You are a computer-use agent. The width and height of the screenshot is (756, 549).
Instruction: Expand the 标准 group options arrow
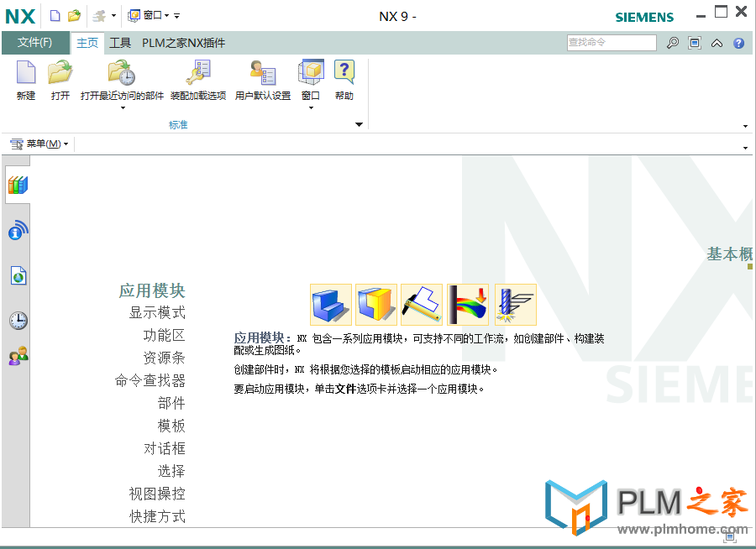pos(359,124)
